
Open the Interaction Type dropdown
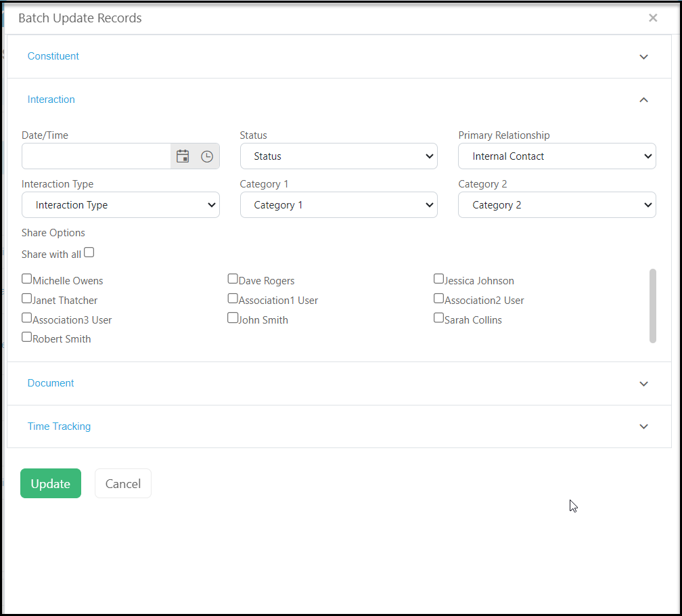click(120, 205)
